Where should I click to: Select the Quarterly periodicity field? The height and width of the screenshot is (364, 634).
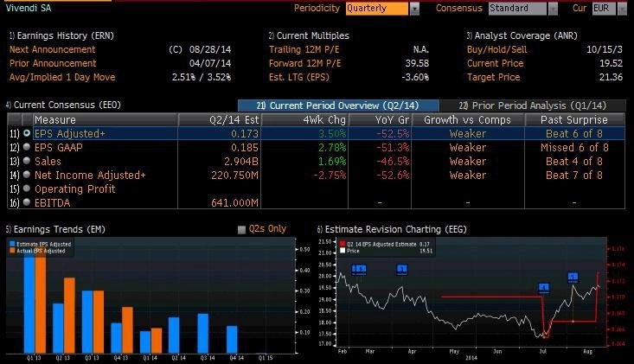pos(377,9)
